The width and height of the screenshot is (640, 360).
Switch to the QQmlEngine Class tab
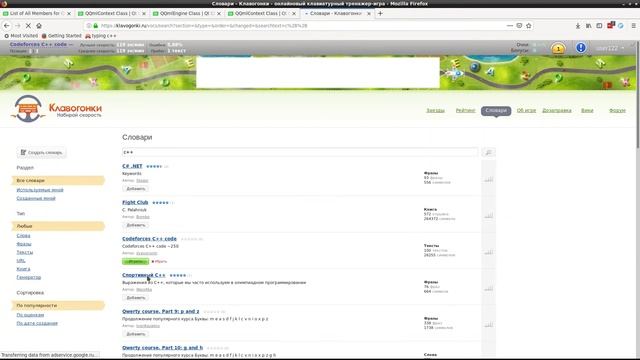click(x=186, y=13)
